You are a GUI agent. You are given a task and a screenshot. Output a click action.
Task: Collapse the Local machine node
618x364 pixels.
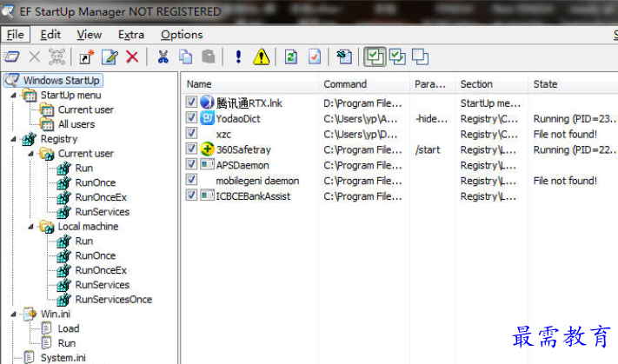pyautogui.click(x=30, y=227)
